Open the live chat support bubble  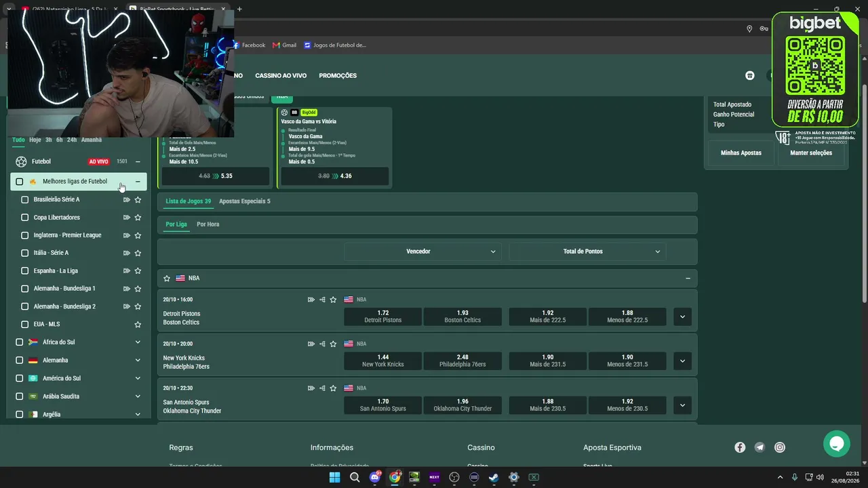pyautogui.click(x=836, y=444)
